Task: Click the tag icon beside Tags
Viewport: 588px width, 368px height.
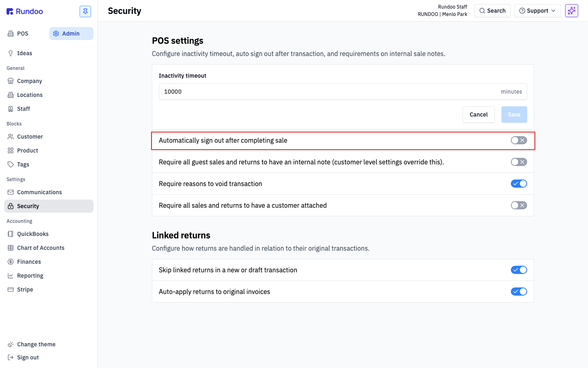Action: coord(11,164)
